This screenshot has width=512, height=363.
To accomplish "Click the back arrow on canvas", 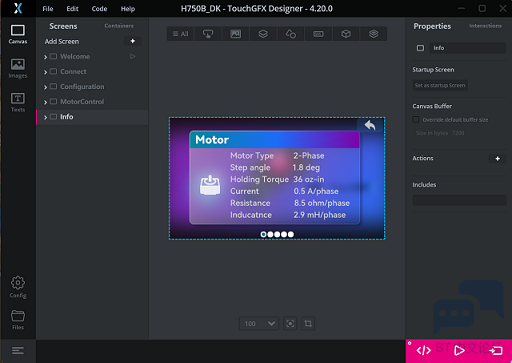I will (x=370, y=125).
